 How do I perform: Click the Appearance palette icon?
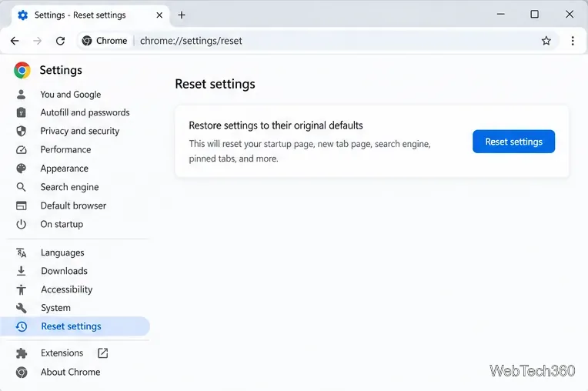point(21,169)
